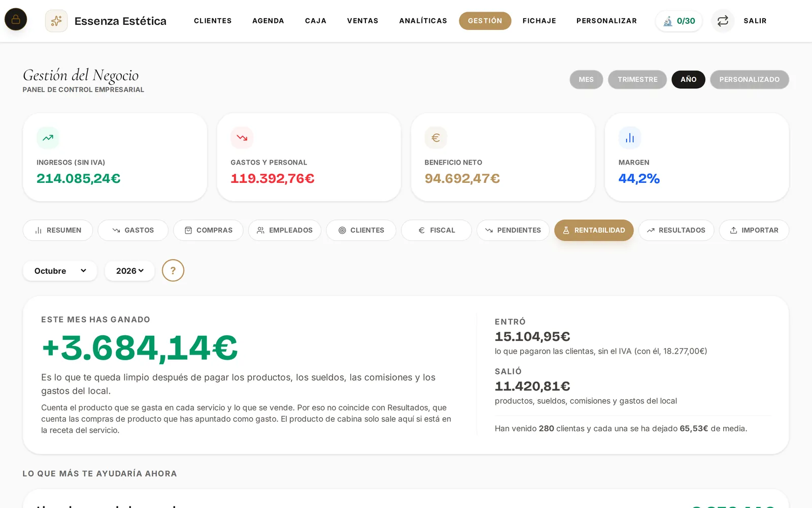Select the Trimestre period filter
This screenshot has width=812, height=508.
click(x=637, y=79)
